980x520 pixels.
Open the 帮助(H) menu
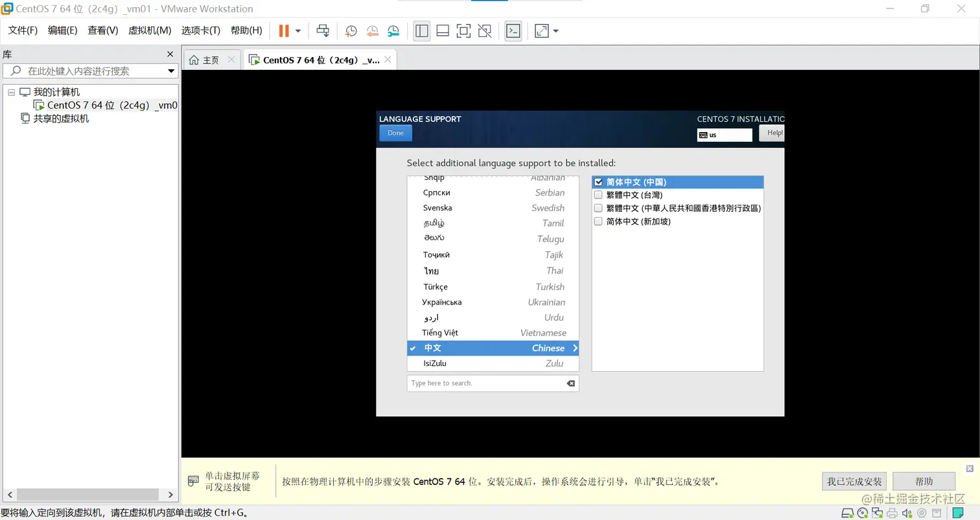[246, 30]
